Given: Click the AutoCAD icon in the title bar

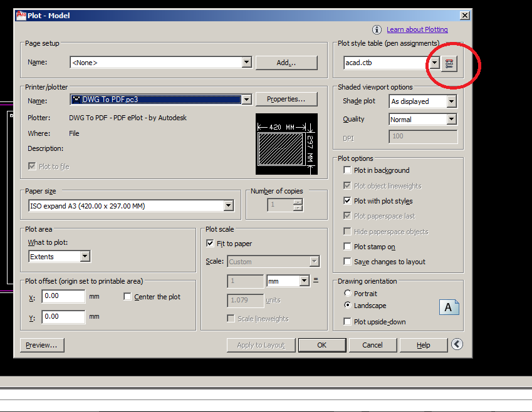Looking at the screenshot, I should pyautogui.click(x=21, y=16).
